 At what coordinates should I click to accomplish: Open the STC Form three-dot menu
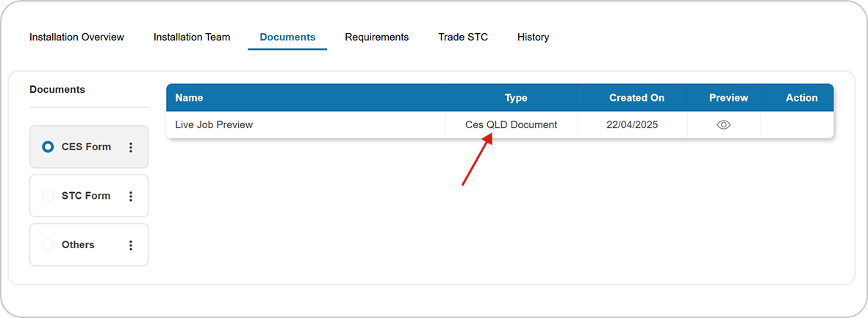pyautogui.click(x=132, y=196)
